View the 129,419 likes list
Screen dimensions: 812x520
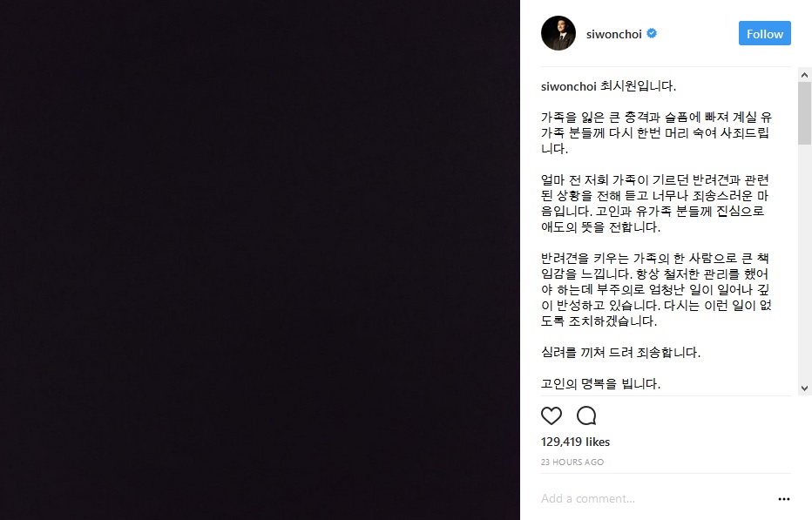575,442
